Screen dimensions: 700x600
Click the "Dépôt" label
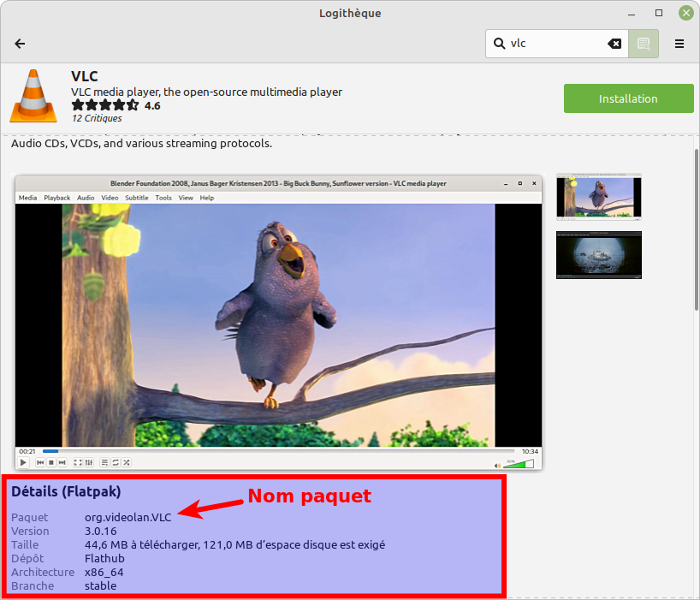(27, 558)
